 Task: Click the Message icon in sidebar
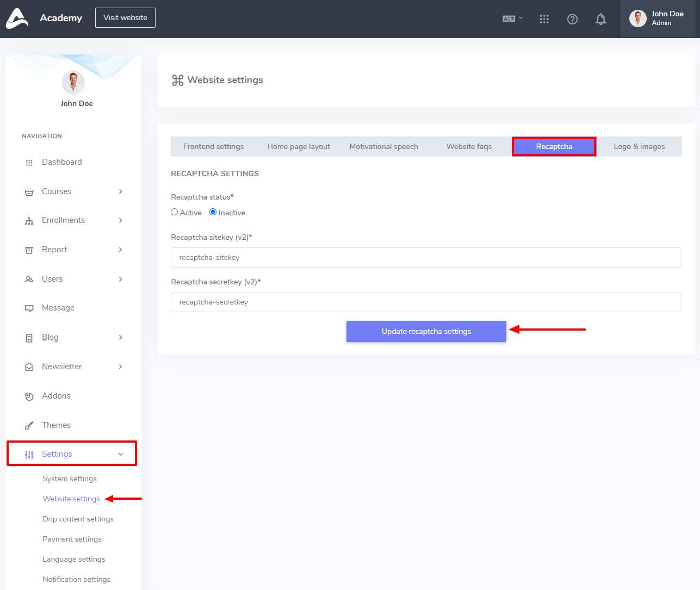29,308
